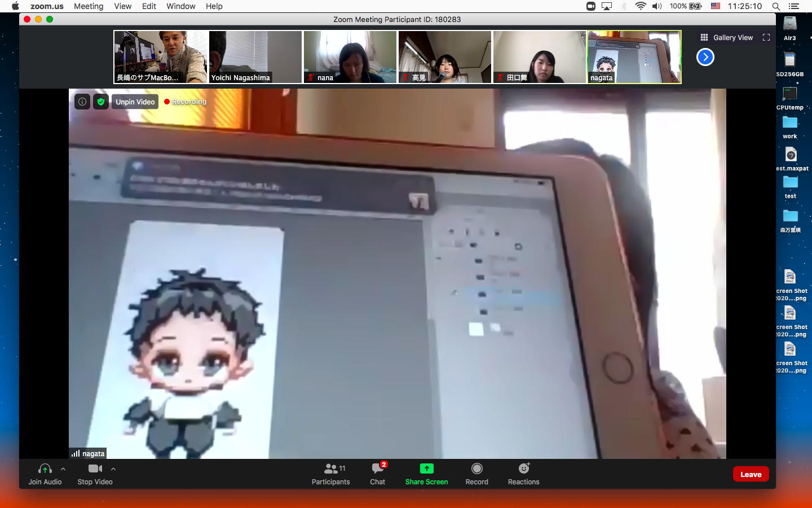
Task: Click the Join Audio headphone icon
Action: [45, 468]
